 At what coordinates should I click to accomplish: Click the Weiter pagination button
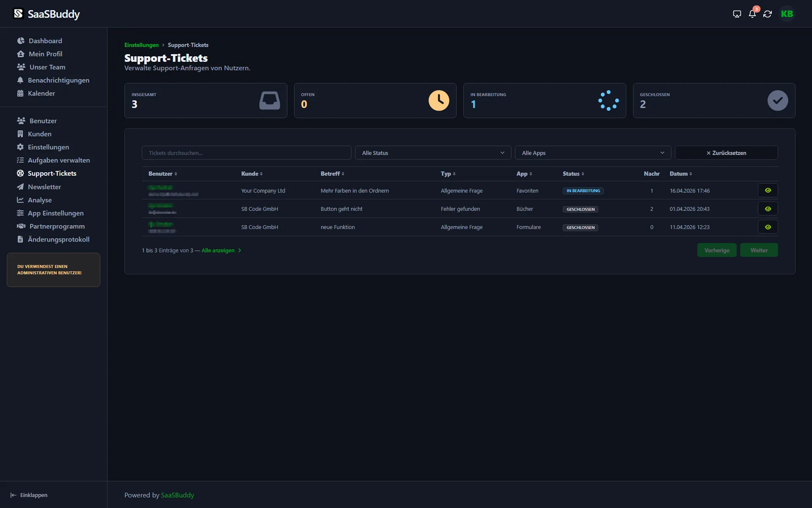click(759, 250)
